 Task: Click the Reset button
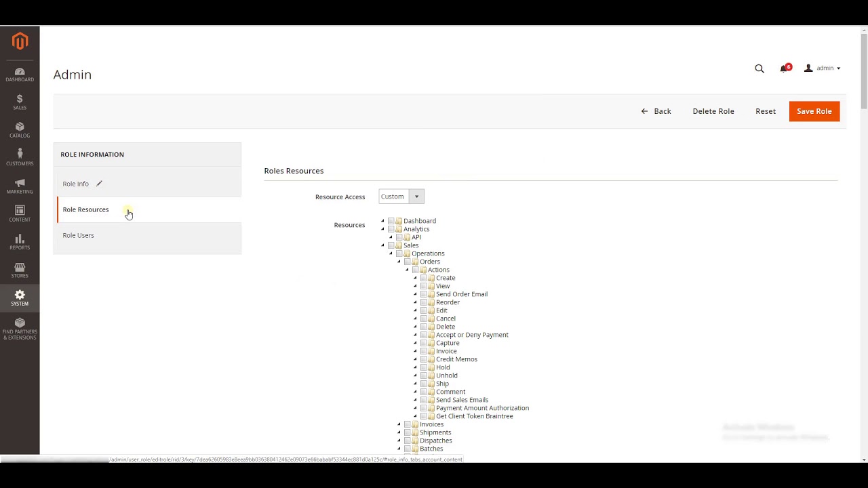click(x=766, y=111)
